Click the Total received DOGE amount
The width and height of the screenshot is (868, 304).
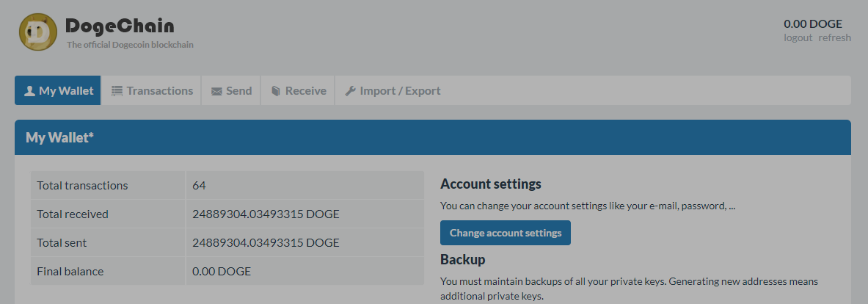coord(266,214)
